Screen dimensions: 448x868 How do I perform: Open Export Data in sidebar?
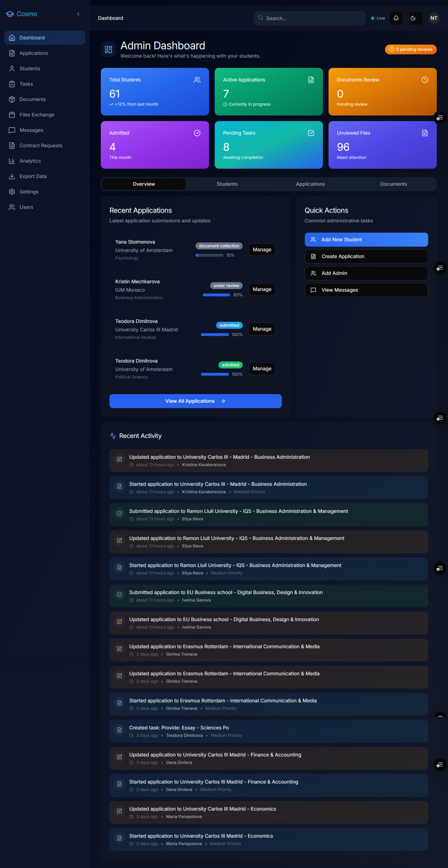33,176
